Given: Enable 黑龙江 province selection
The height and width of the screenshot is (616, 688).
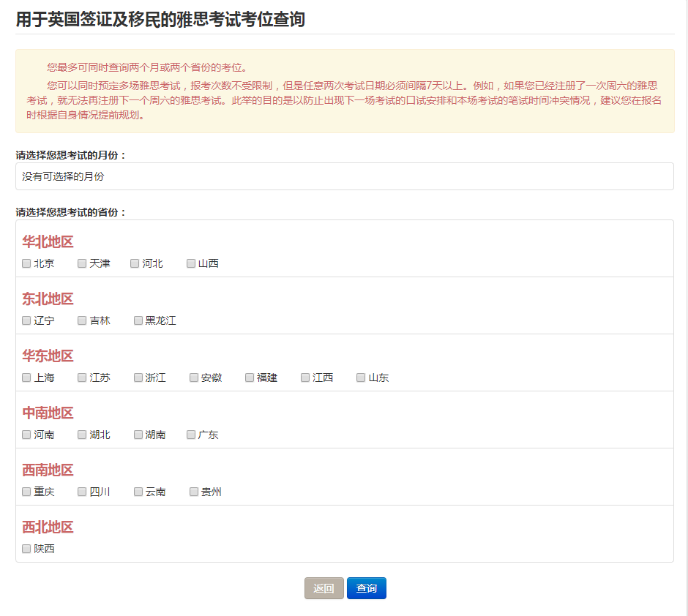Looking at the screenshot, I should [x=138, y=320].
